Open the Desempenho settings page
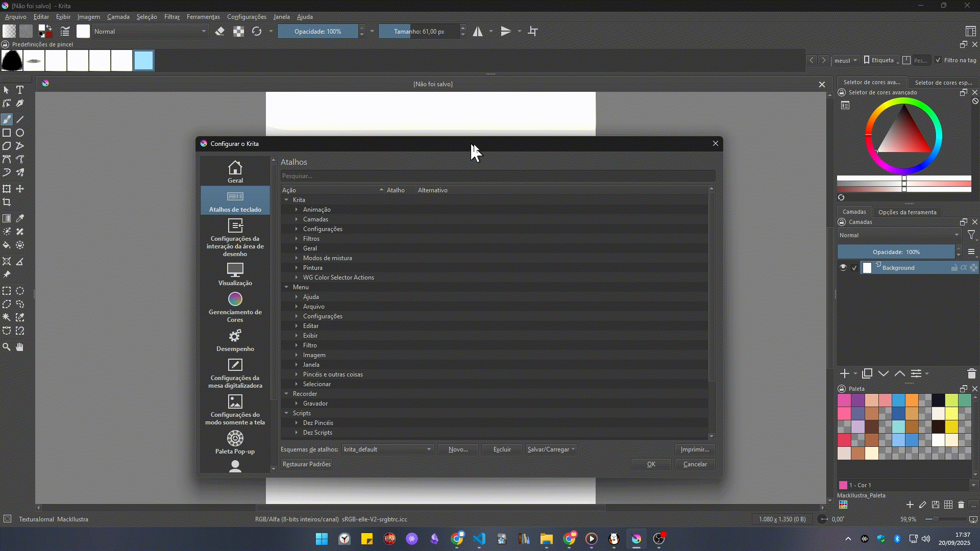This screenshot has width=980, height=551. point(235,339)
